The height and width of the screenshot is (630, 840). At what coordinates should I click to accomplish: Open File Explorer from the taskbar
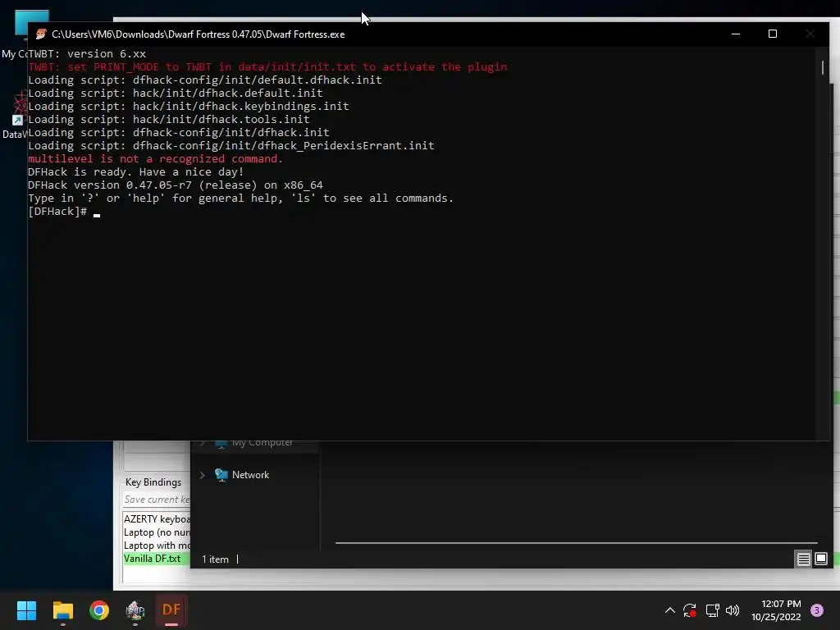(x=62, y=610)
